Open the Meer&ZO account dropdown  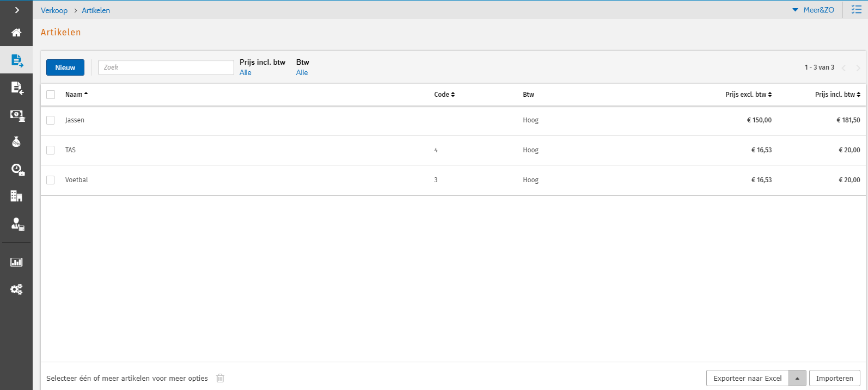(x=814, y=10)
